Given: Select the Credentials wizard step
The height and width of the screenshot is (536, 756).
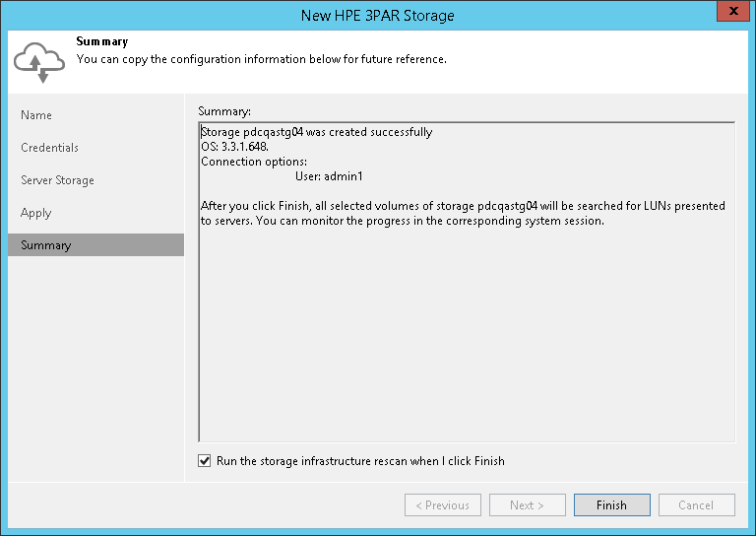Looking at the screenshot, I should (x=49, y=148).
